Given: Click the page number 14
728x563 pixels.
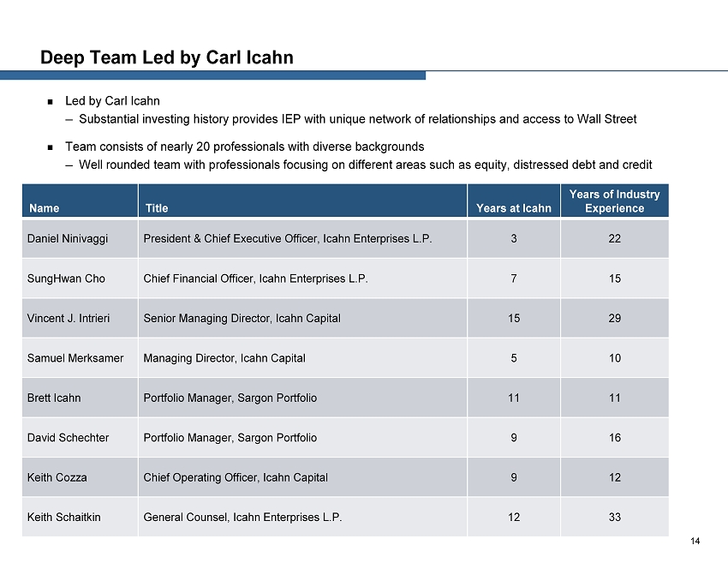Looking at the screenshot, I should pyautogui.click(x=695, y=541).
